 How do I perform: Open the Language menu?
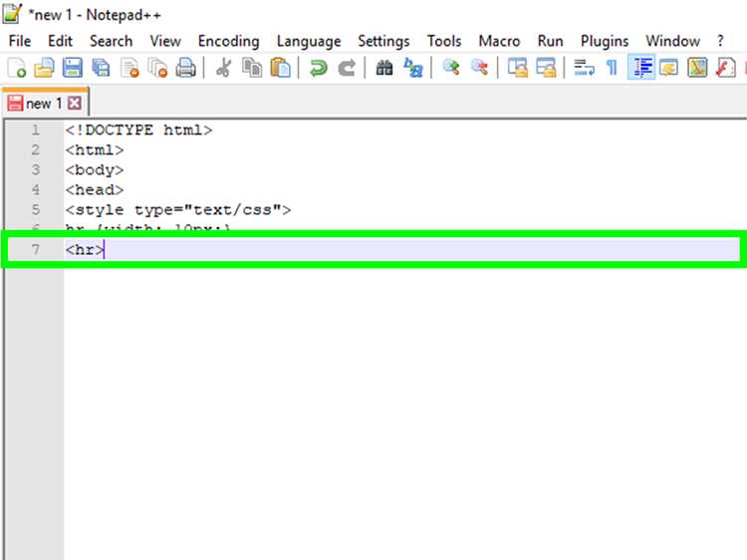pyautogui.click(x=309, y=41)
